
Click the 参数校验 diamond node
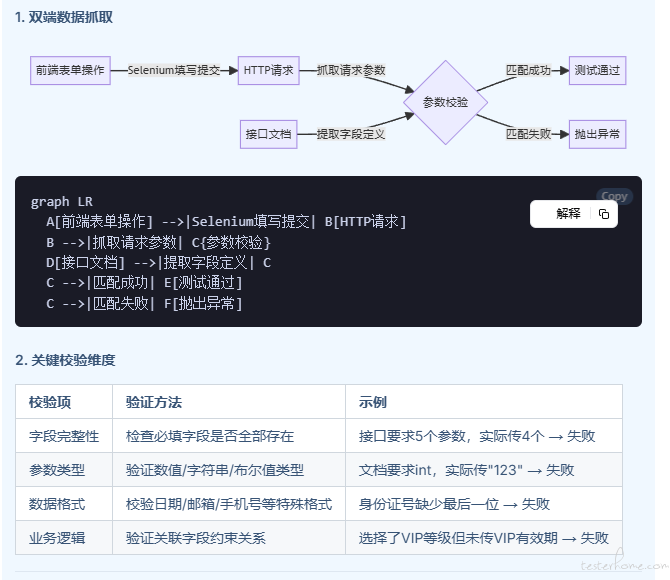point(445,102)
